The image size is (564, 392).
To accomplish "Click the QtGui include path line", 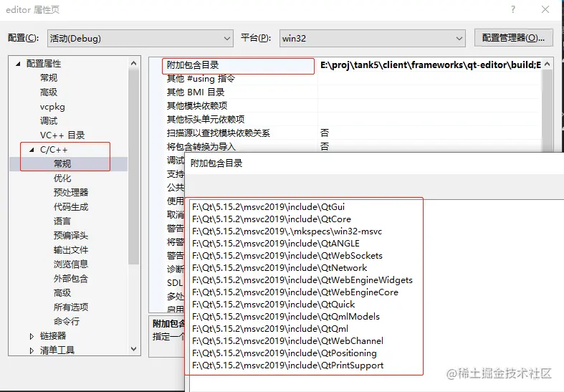I will (x=268, y=207).
